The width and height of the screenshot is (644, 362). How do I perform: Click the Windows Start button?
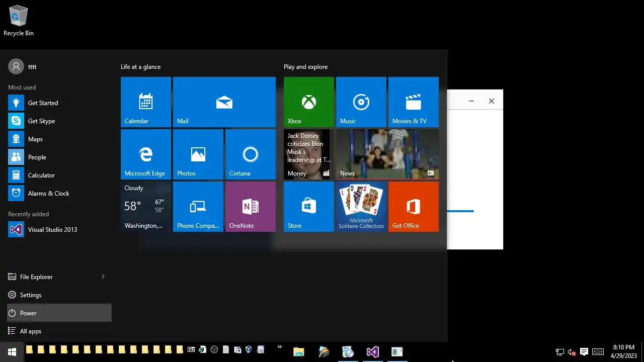12,352
